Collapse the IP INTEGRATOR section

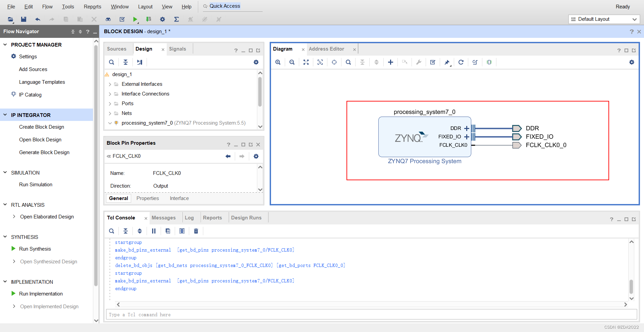tap(5, 115)
